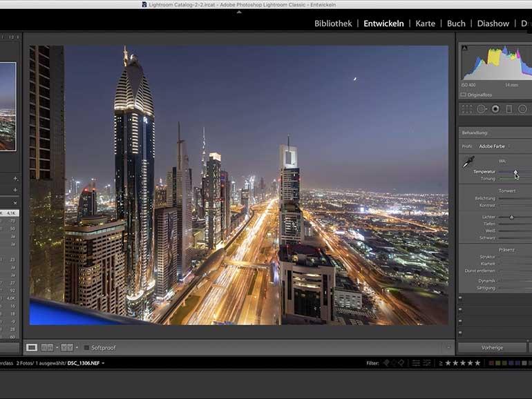Click the Lichter slider handle
Image resolution: width=532 pixels, height=399 pixels.
tap(512, 217)
